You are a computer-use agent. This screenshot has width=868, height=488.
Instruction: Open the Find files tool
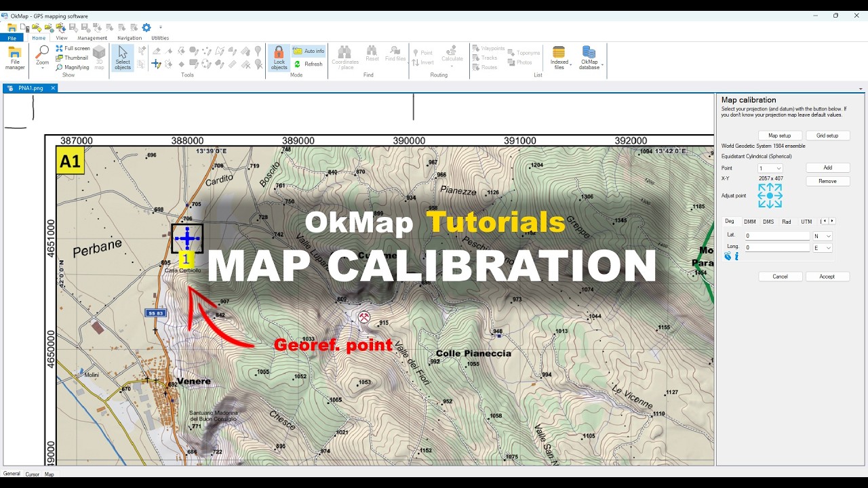[395, 54]
